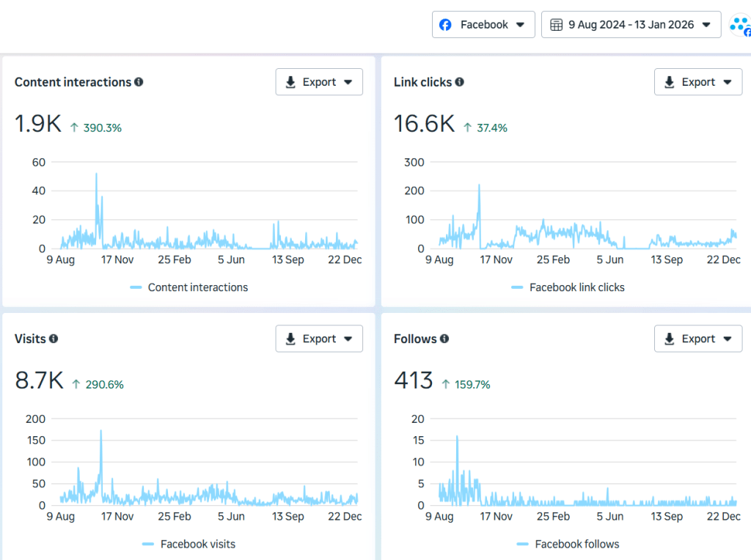
Task: Click the calendar icon in date range picker
Action: click(557, 25)
